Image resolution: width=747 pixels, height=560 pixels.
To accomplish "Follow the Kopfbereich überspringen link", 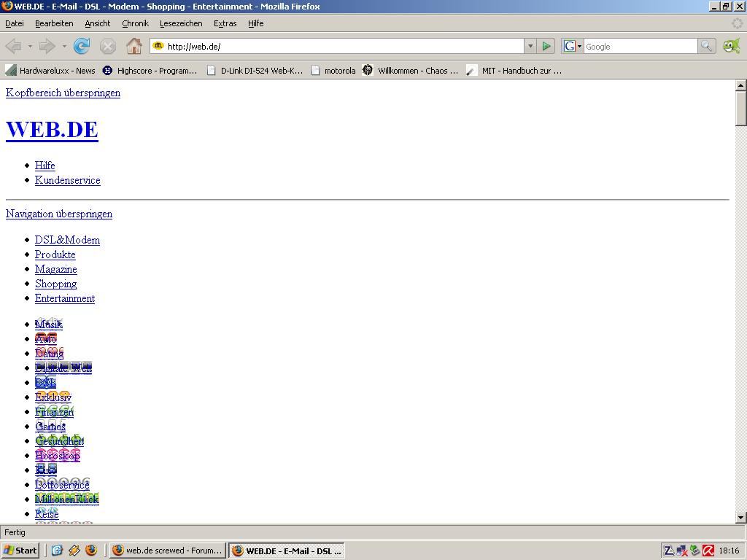I will pos(63,93).
